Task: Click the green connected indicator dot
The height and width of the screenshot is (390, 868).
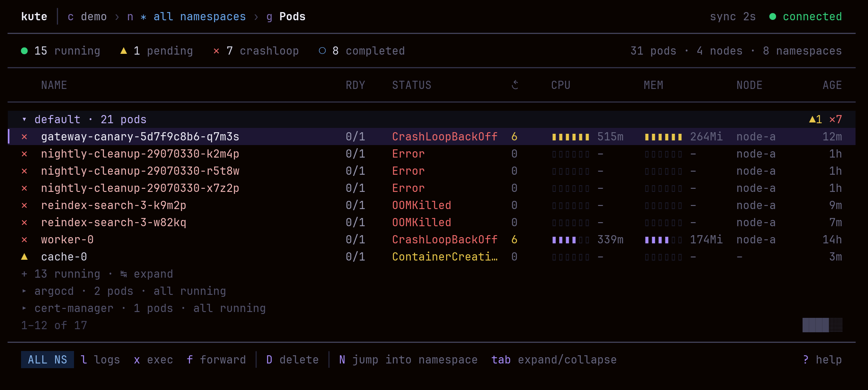Action: tap(773, 16)
